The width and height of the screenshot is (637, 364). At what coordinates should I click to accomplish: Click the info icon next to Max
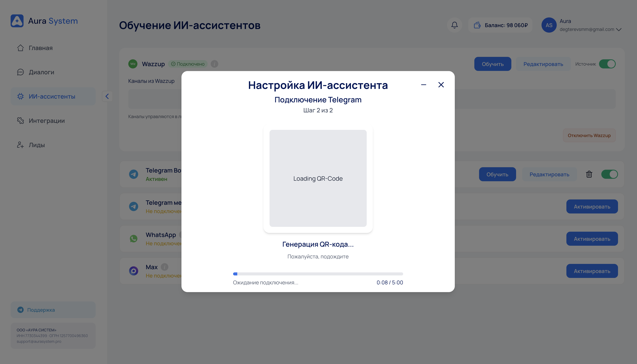[x=164, y=267]
